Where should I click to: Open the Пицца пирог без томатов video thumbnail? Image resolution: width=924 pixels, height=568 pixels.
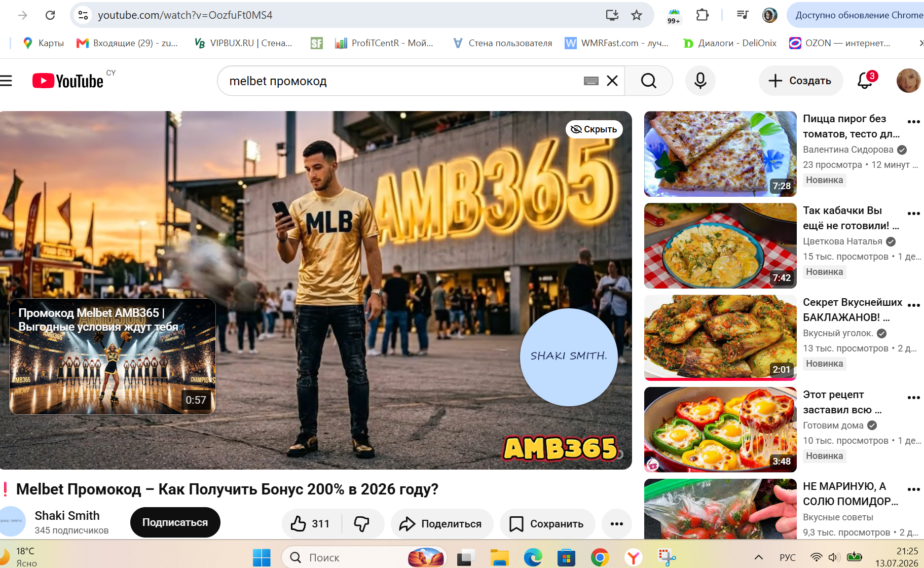coord(720,154)
